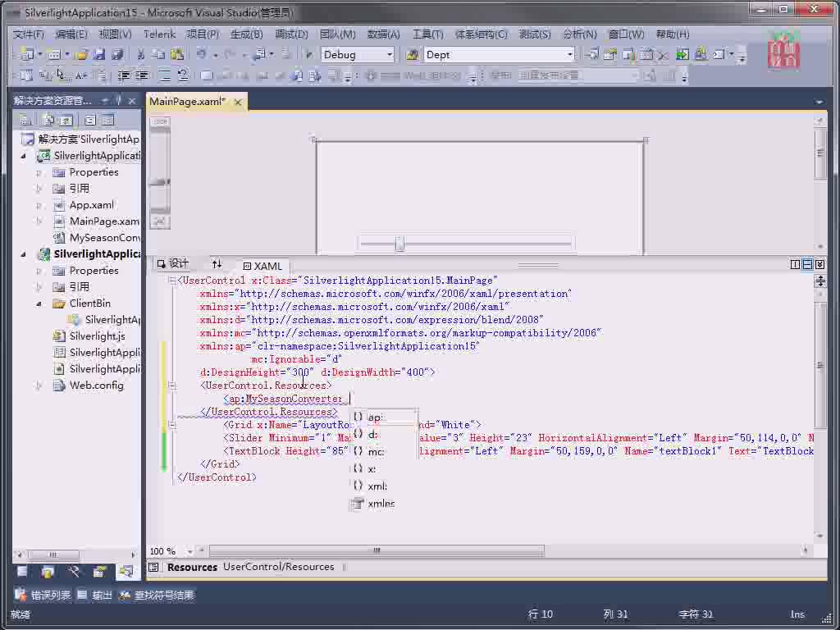
Task: Select Web.config in Solution Explorer
Action: coord(89,386)
